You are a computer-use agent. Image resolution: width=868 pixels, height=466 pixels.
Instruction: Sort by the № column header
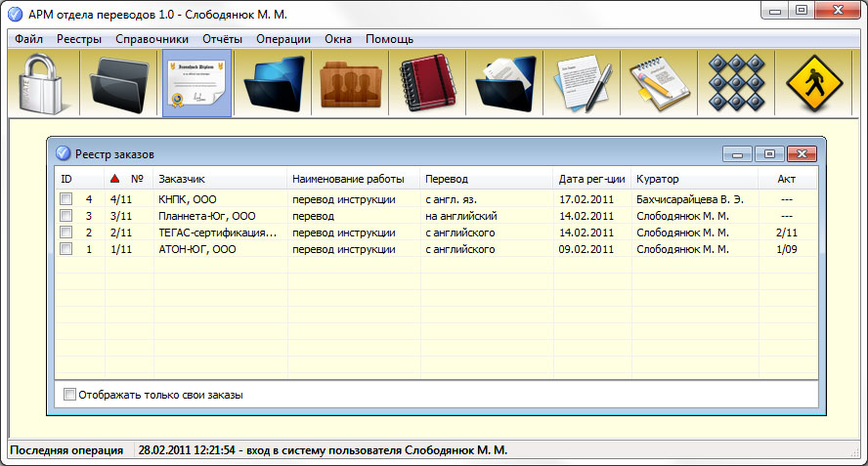pyautogui.click(x=138, y=180)
